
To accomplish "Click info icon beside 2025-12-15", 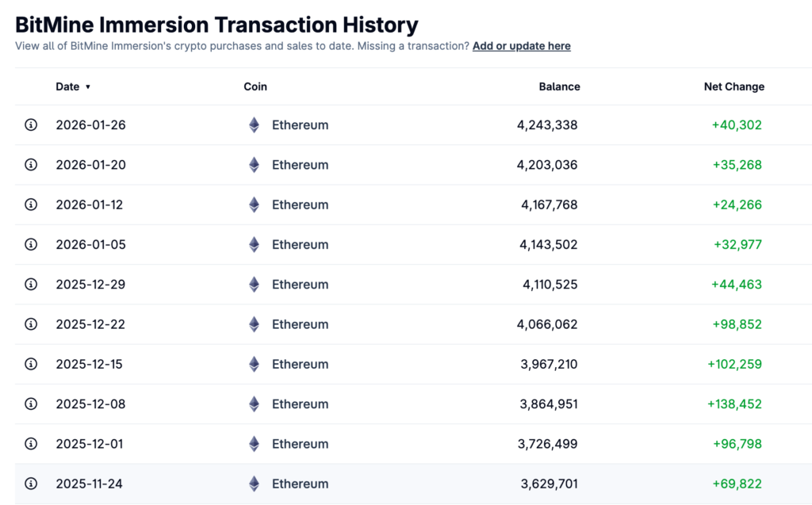I will tap(31, 364).
